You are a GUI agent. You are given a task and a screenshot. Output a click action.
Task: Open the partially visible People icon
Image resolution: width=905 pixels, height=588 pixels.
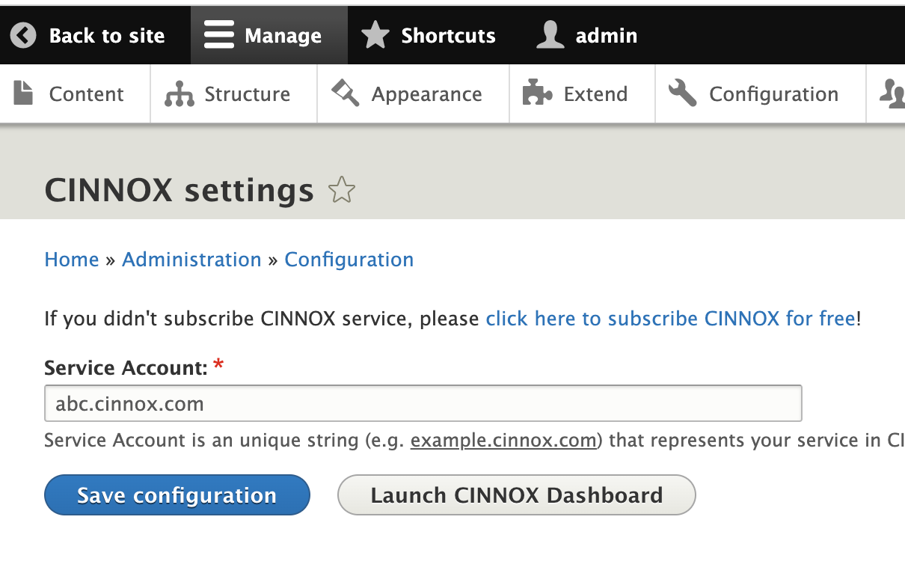pyautogui.click(x=892, y=94)
